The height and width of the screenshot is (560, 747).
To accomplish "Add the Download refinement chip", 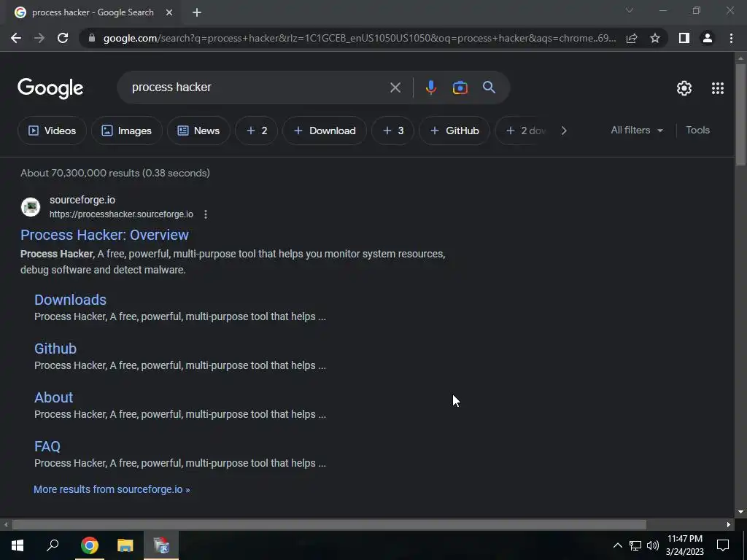I will tap(325, 131).
